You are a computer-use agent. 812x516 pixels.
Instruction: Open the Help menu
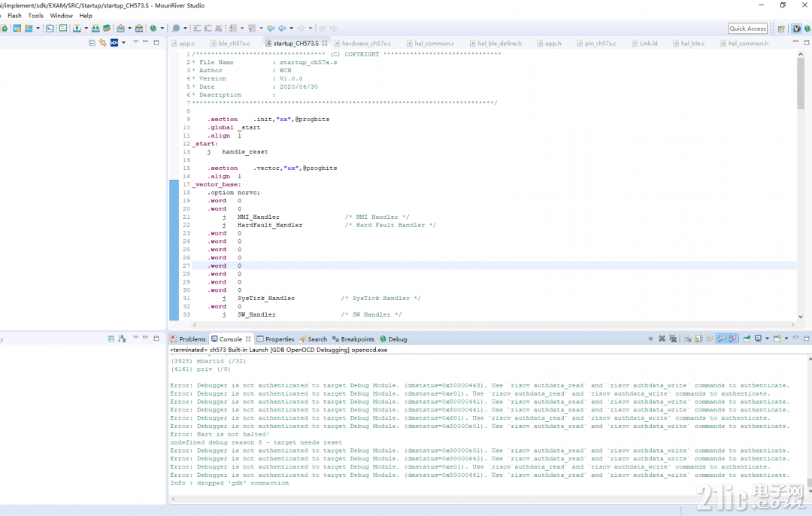click(86, 16)
